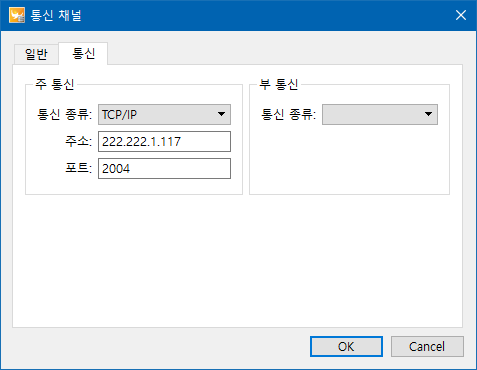Switch to the 일반 tab

[x=36, y=54]
